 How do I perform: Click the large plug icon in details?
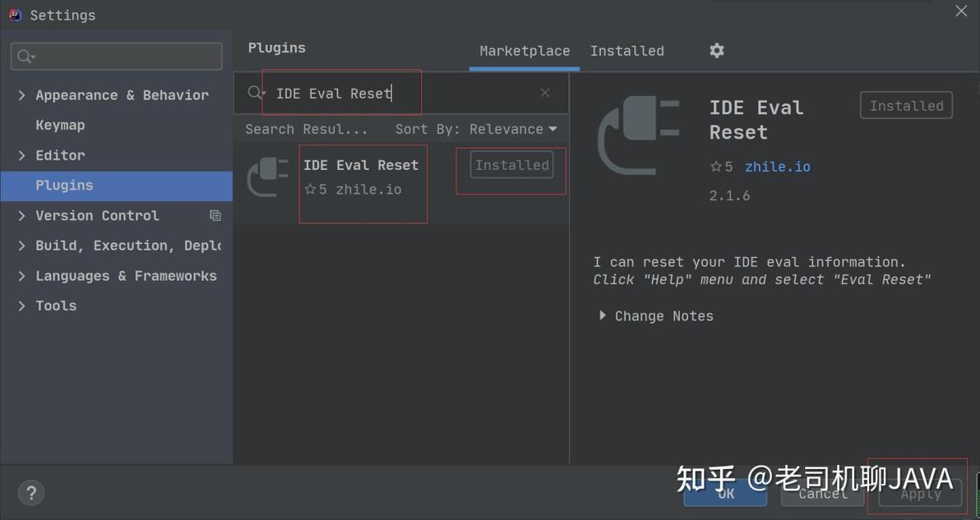point(639,135)
